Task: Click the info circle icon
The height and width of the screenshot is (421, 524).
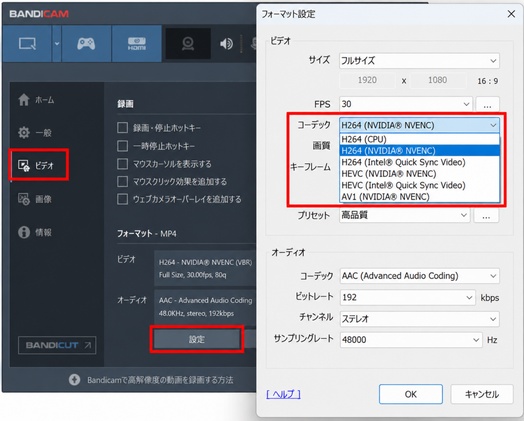Action: (24, 232)
